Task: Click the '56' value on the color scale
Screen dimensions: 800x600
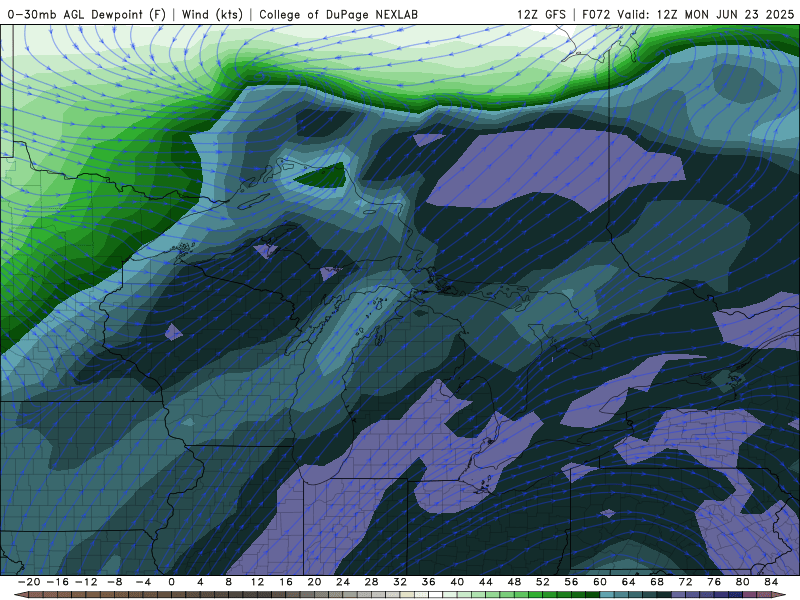Action: pyautogui.click(x=571, y=582)
